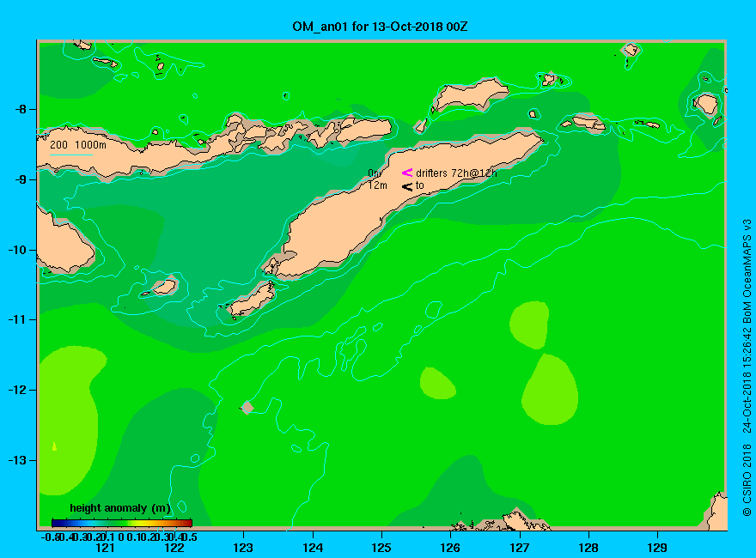Viewport: 756px width, 558px height.
Task: Click longitude label 128
Action: coord(588,548)
